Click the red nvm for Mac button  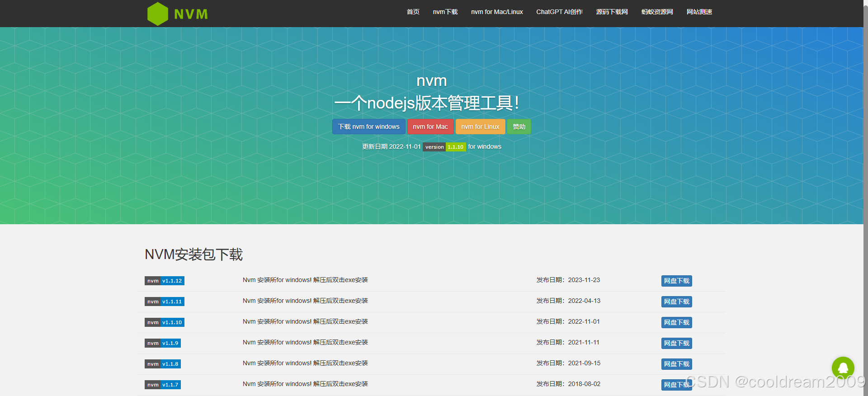pos(430,127)
